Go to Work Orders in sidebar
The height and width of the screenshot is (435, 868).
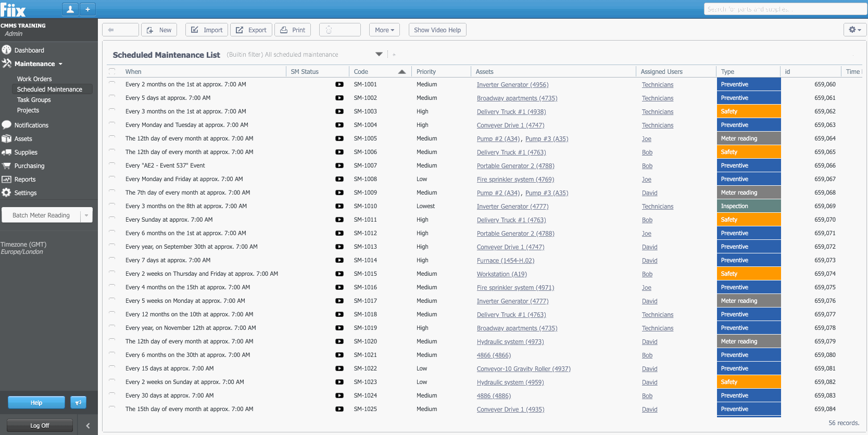click(x=34, y=79)
